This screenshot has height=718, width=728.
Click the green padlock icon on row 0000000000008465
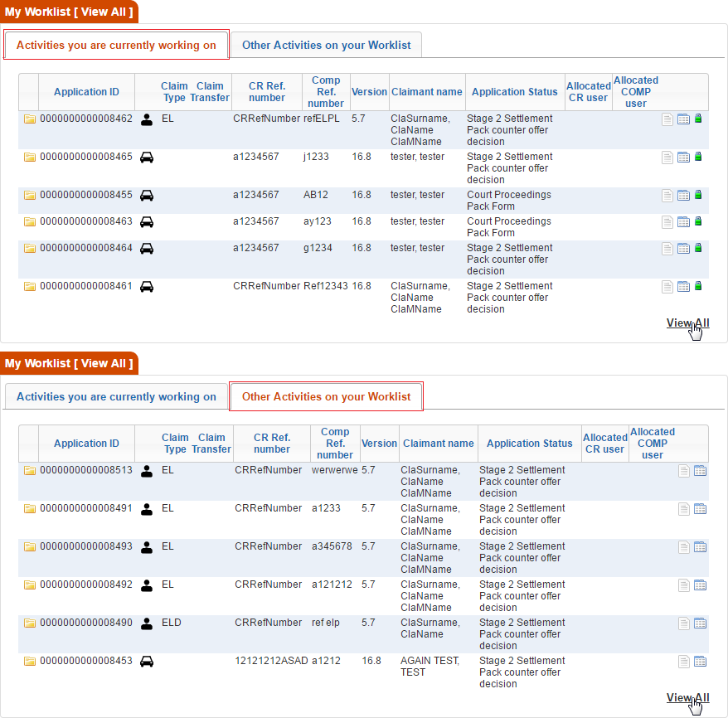point(699,157)
